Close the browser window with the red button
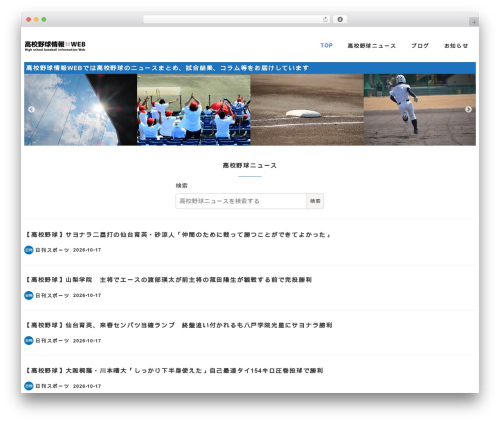Screen dimensions: 500x423 pyautogui.click(x=29, y=20)
